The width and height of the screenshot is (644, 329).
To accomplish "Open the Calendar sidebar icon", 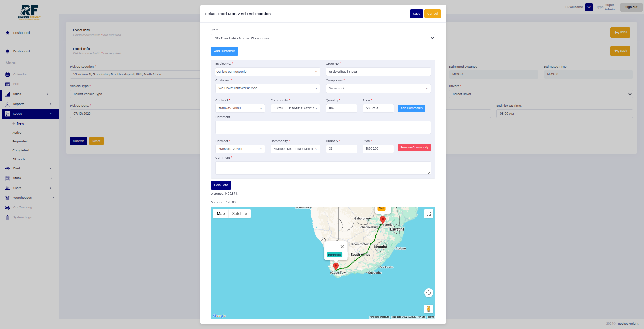I will (x=8, y=74).
